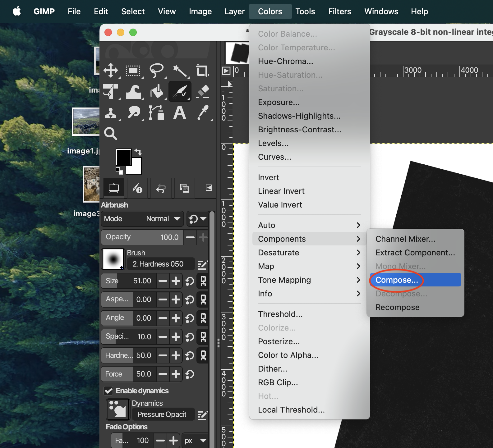Decrease Opacity with minus button
Viewport: 493px width, 448px height.
tap(190, 237)
